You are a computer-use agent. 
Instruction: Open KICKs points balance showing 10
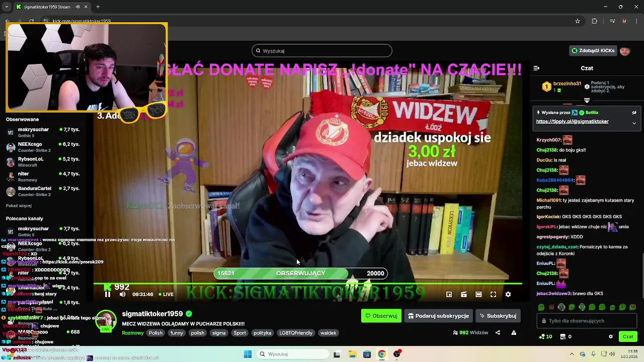point(545,337)
